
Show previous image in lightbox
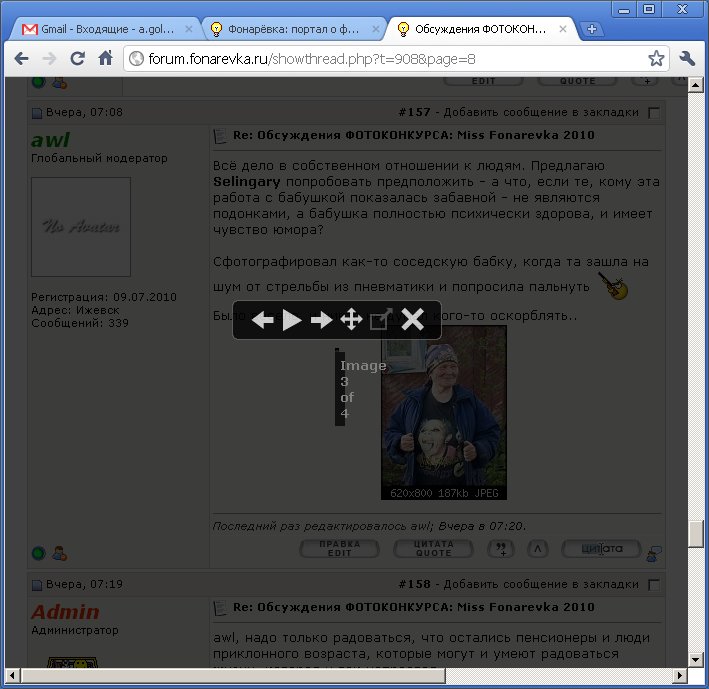coord(262,320)
